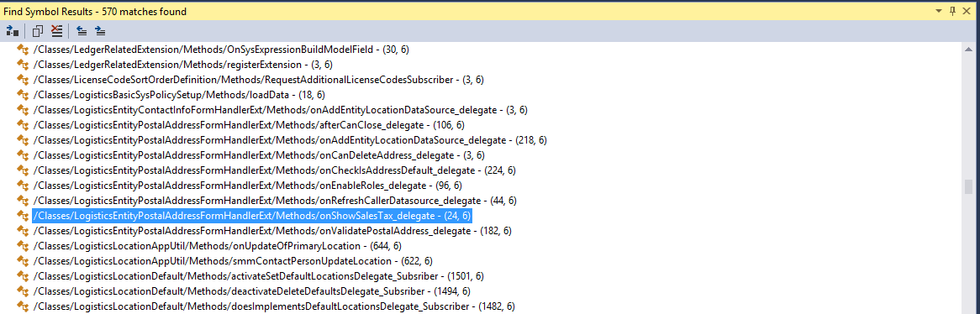Viewport: 980px width, 314px height.
Task: Go to the next result location
Action: (100, 30)
